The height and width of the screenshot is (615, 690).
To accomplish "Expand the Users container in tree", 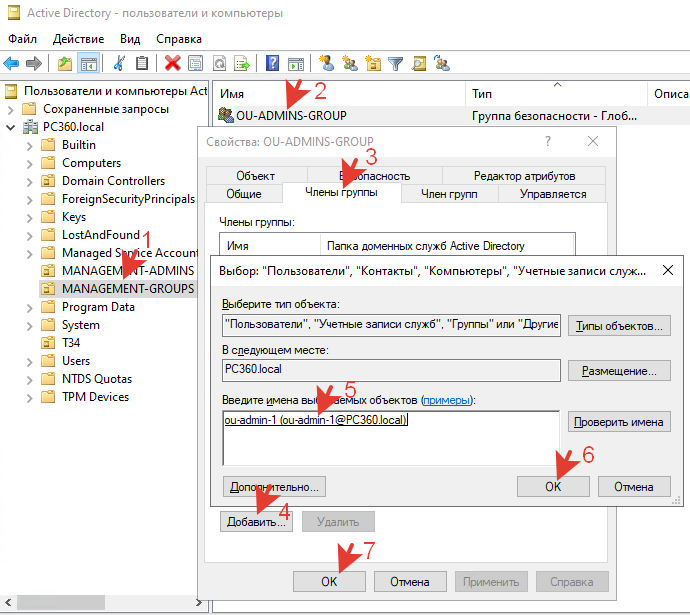I will click(x=30, y=361).
